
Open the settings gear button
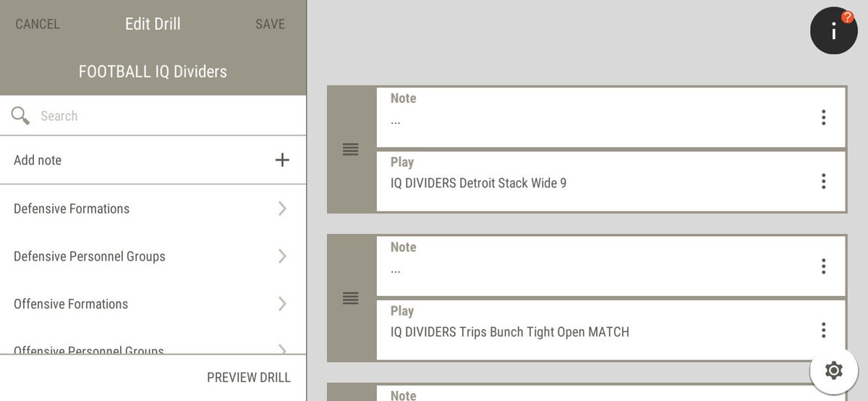pos(833,371)
